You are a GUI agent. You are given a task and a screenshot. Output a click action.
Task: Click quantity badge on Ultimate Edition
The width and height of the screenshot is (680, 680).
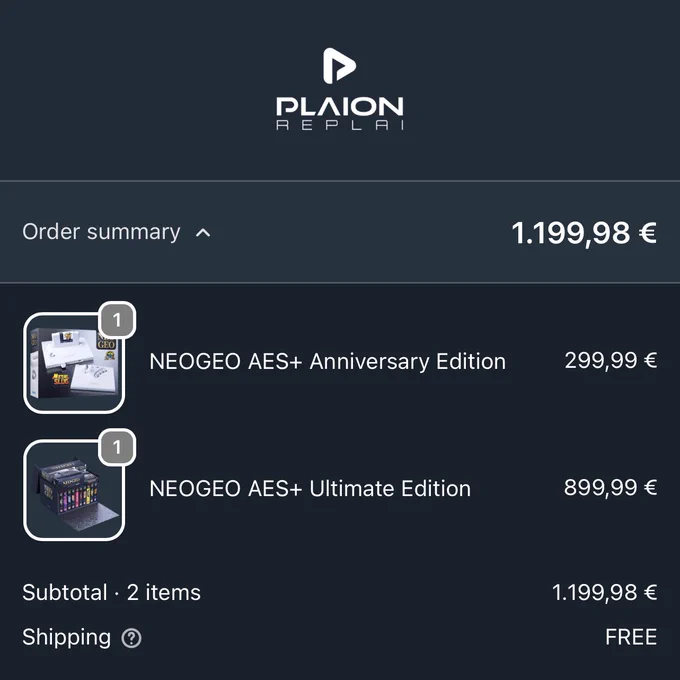(x=117, y=447)
